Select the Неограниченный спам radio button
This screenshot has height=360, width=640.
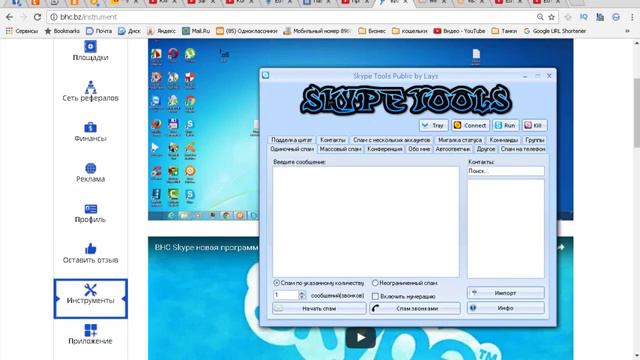(375, 283)
